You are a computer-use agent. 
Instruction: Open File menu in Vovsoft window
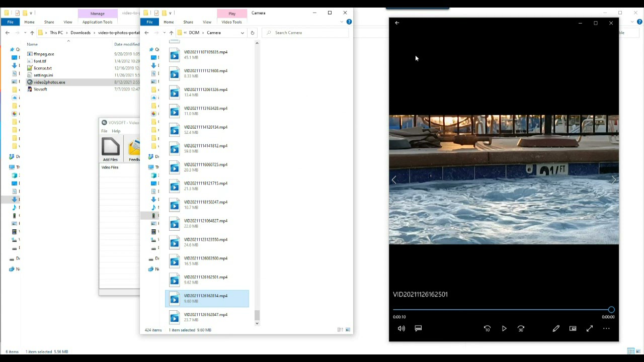[104, 131]
